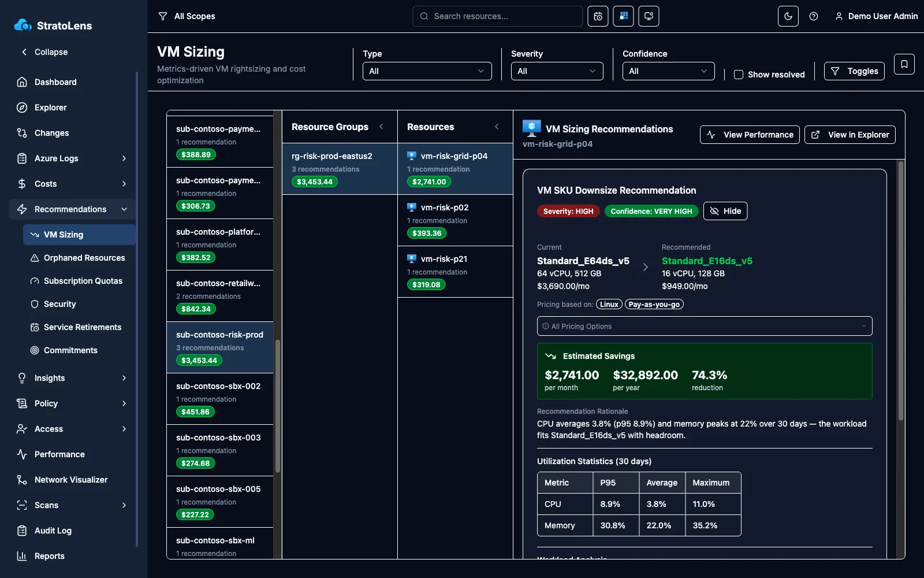Viewport: 924px width, 578px height.
Task: Expand the Scans submenu
Action: (x=73, y=505)
